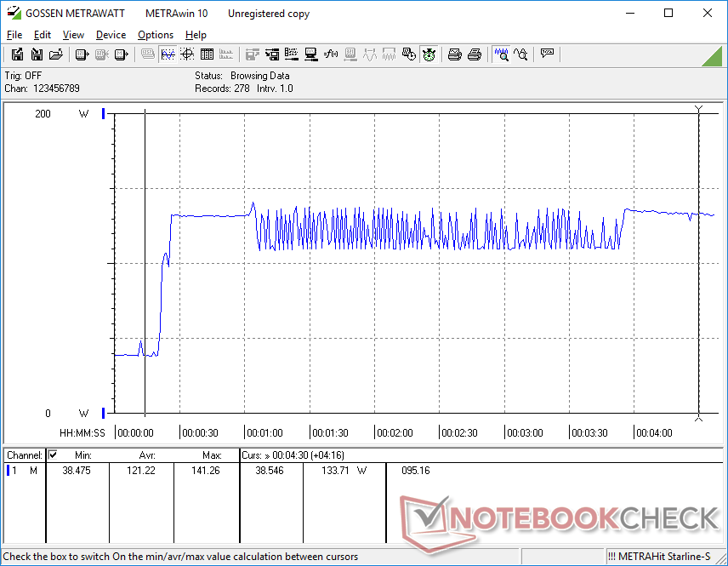The image size is (728, 566).
Task: Click the 00:02:00 time axis label
Action: tap(395, 433)
